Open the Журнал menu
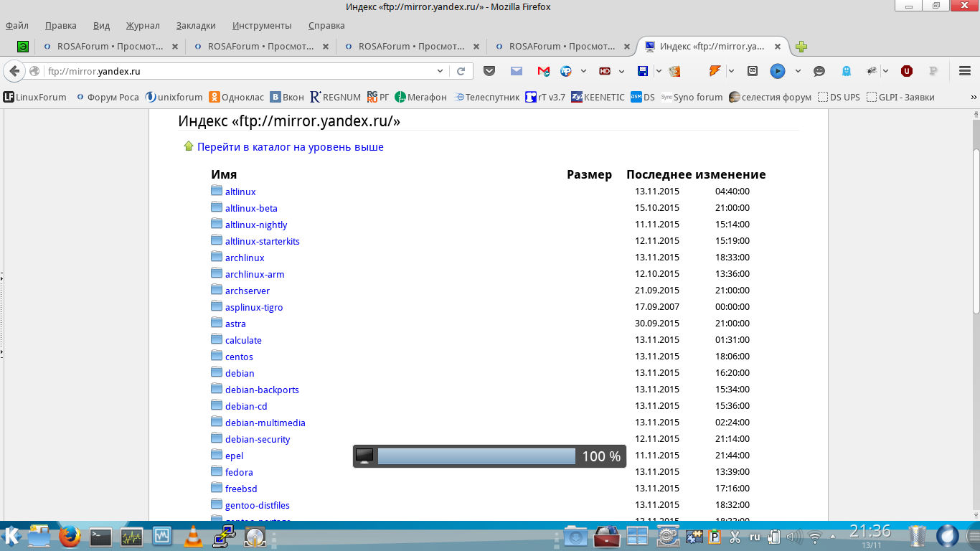Image resolution: width=980 pixels, height=551 pixels. pos(143,25)
